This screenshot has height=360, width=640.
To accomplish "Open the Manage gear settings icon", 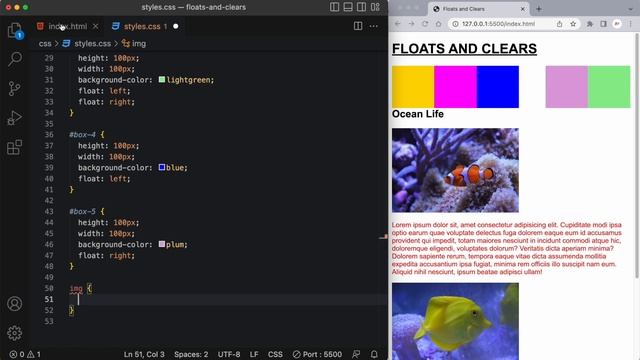I will tap(15, 333).
